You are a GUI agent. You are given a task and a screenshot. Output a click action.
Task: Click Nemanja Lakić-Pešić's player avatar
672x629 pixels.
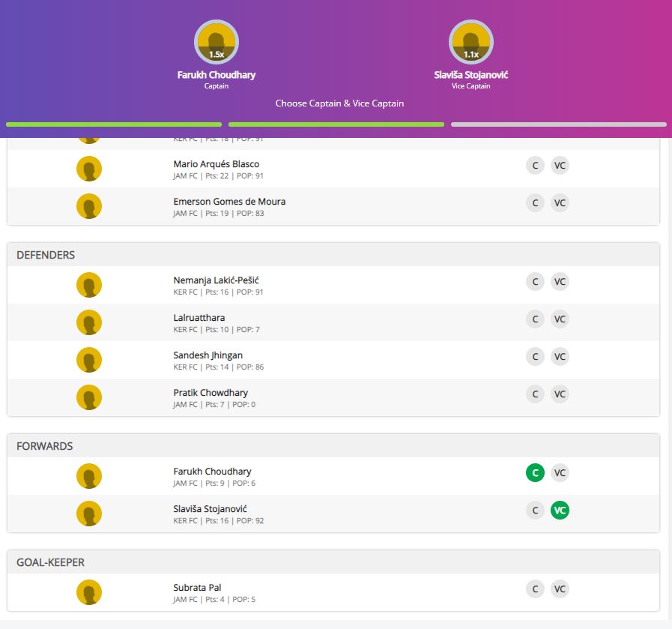[89, 285]
